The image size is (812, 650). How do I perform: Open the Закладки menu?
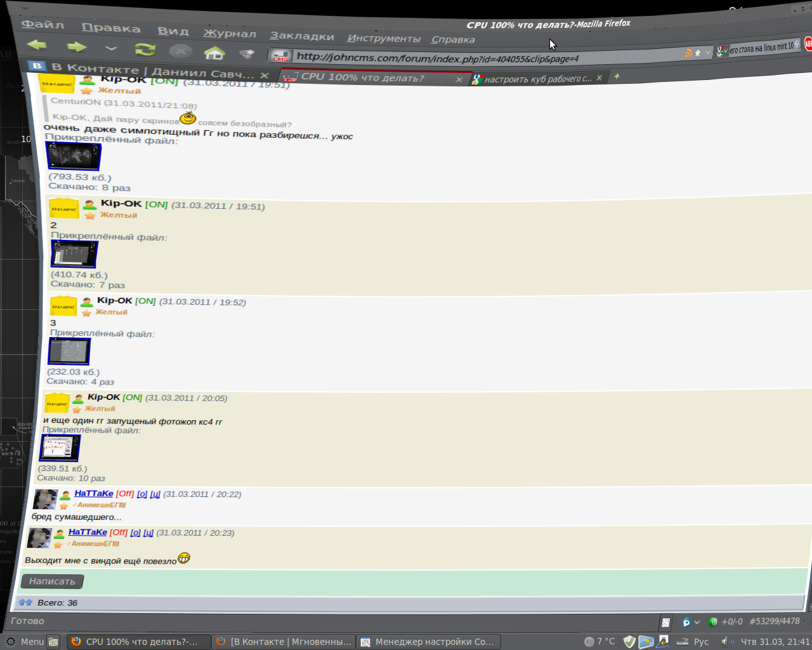point(302,36)
